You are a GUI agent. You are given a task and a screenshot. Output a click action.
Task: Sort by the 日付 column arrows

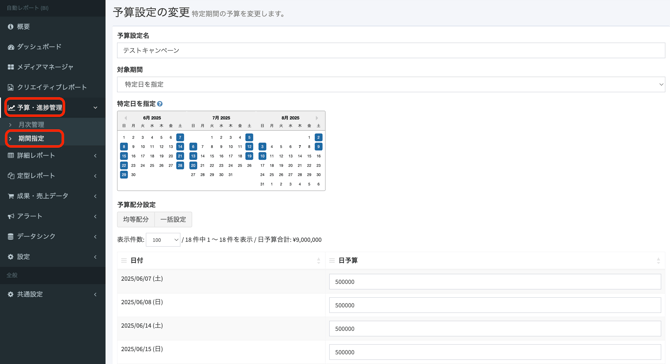pos(318,261)
